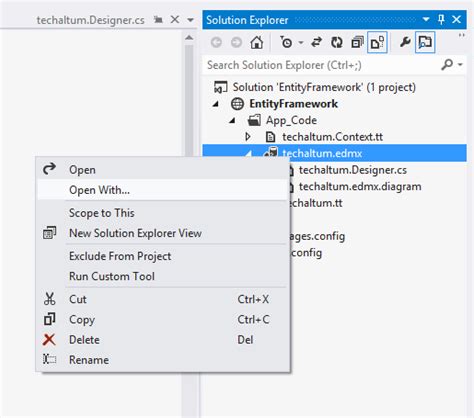Pin the Solution Explorer panel
The height and width of the screenshot is (418, 474).
441,20
